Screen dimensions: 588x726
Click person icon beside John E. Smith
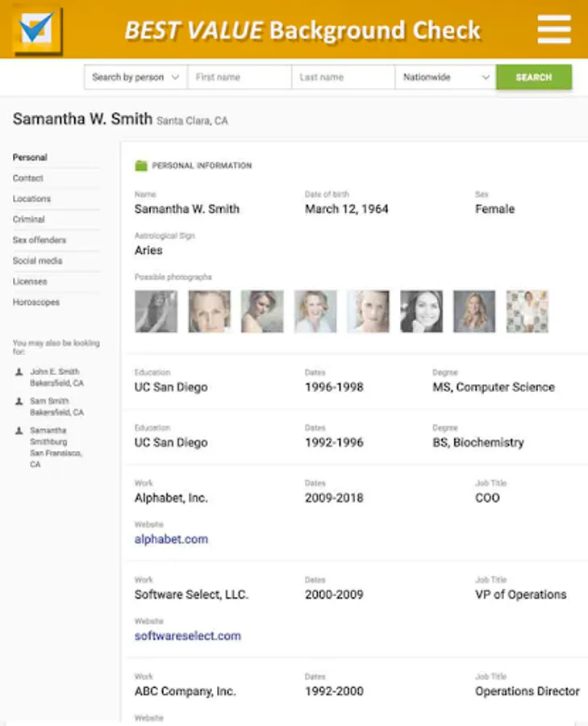(19, 372)
